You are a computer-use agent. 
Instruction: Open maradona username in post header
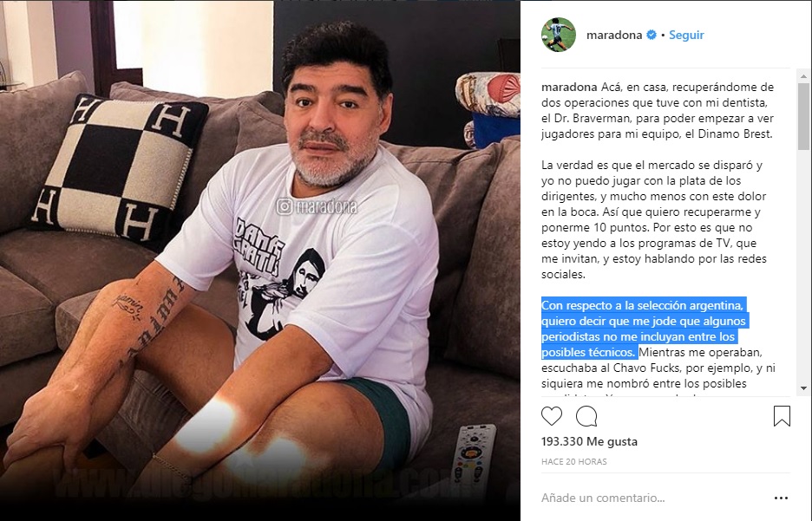[614, 35]
